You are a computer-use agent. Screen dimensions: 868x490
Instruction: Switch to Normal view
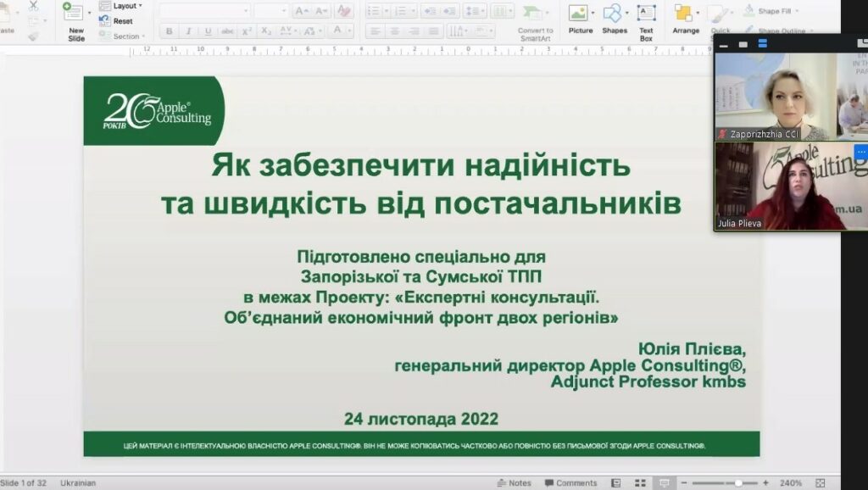point(615,483)
